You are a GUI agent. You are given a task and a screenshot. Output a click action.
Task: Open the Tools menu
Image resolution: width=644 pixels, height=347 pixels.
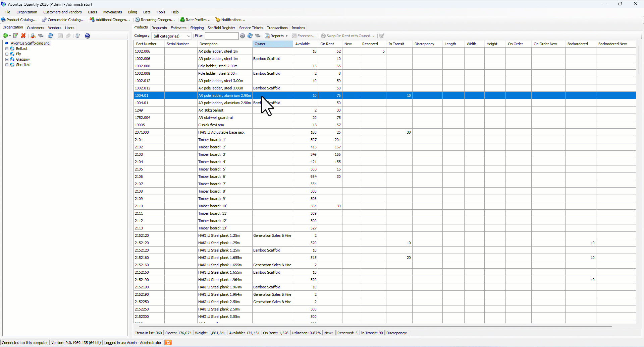pyautogui.click(x=161, y=12)
